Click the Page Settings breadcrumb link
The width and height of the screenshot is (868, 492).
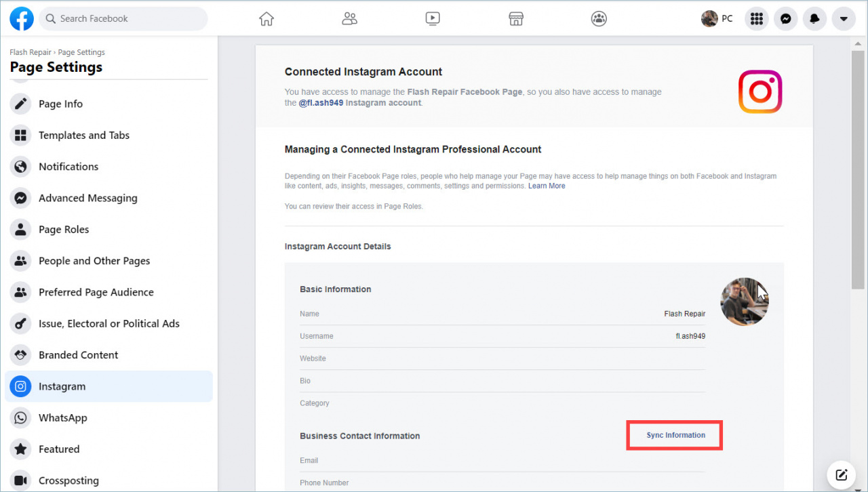pos(81,52)
